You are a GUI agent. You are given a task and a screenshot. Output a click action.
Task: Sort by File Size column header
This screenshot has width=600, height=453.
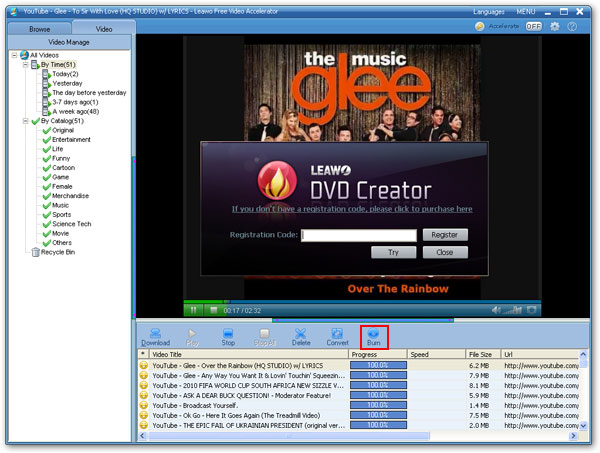point(483,354)
